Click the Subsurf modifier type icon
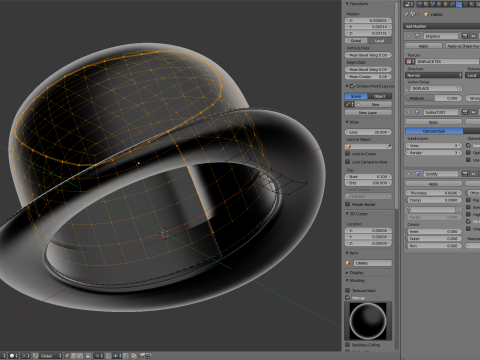 (417, 112)
